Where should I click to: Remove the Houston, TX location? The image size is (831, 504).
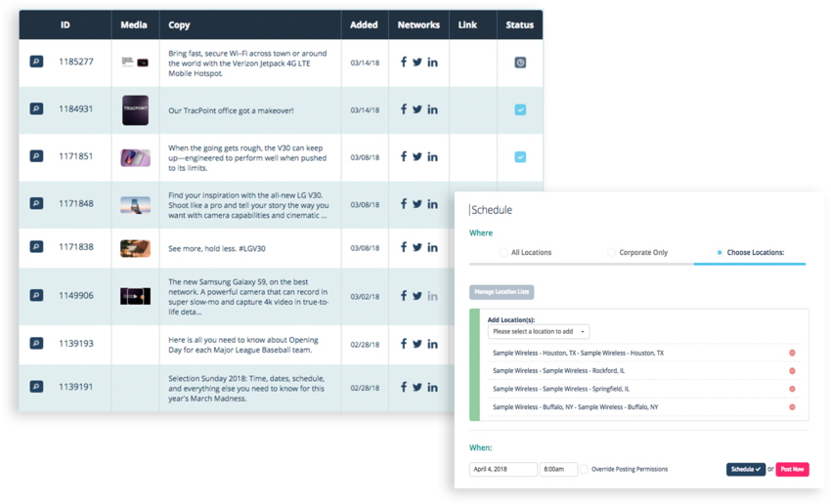point(792,354)
